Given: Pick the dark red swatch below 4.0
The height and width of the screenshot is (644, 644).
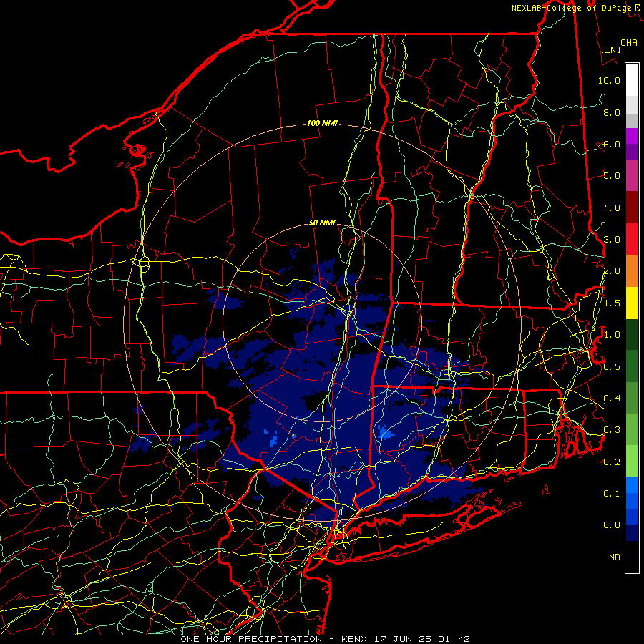Looking at the screenshot, I should pos(632,208).
